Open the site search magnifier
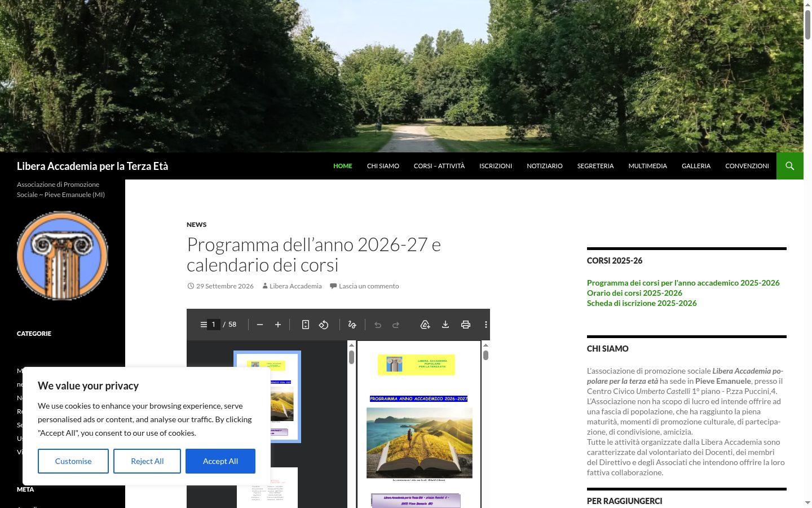The width and height of the screenshot is (812, 508). tap(790, 166)
